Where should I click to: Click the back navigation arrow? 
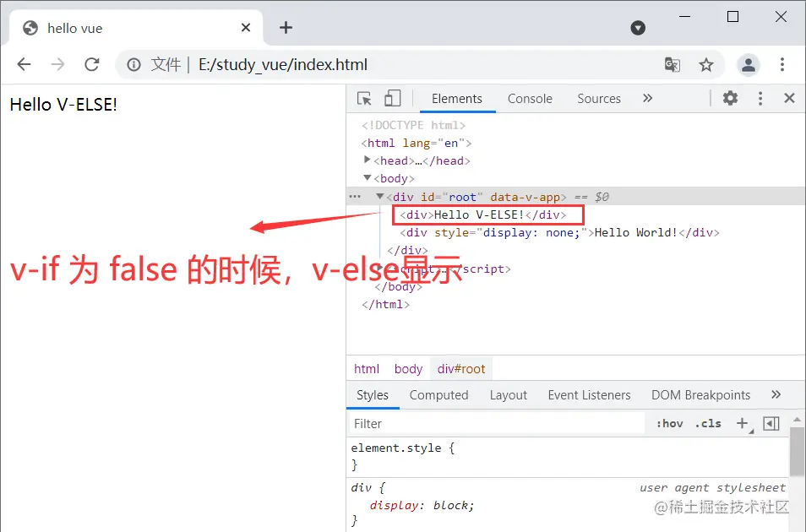point(23,64)
